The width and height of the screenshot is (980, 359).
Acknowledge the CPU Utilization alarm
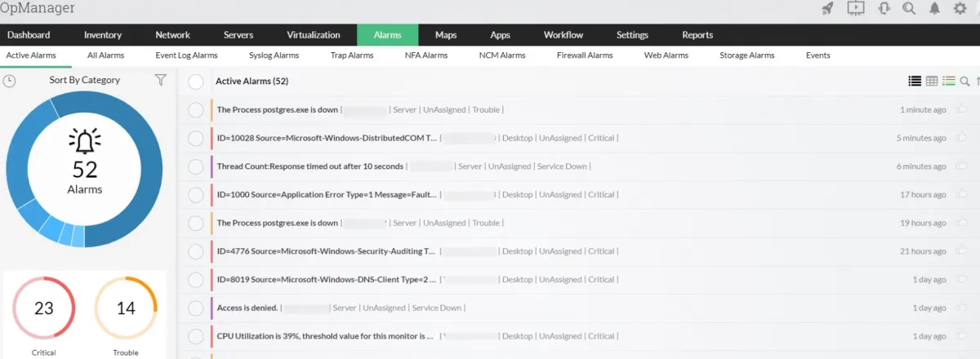click(x=960, y=336)
